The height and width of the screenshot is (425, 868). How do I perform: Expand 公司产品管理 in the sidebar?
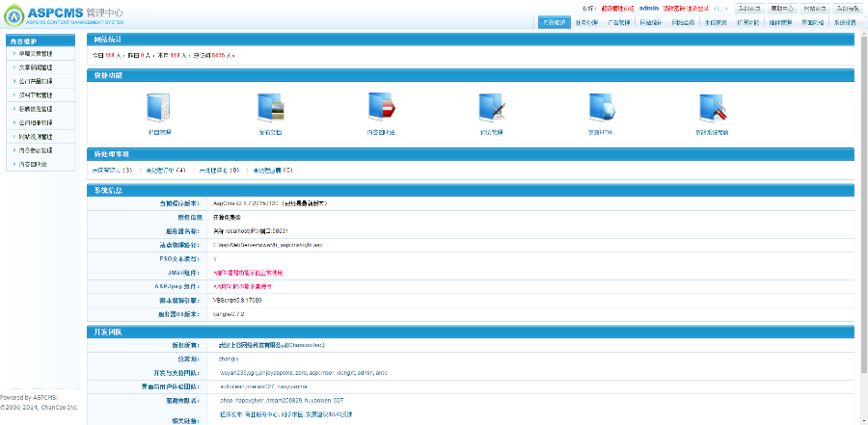point(37,82)
